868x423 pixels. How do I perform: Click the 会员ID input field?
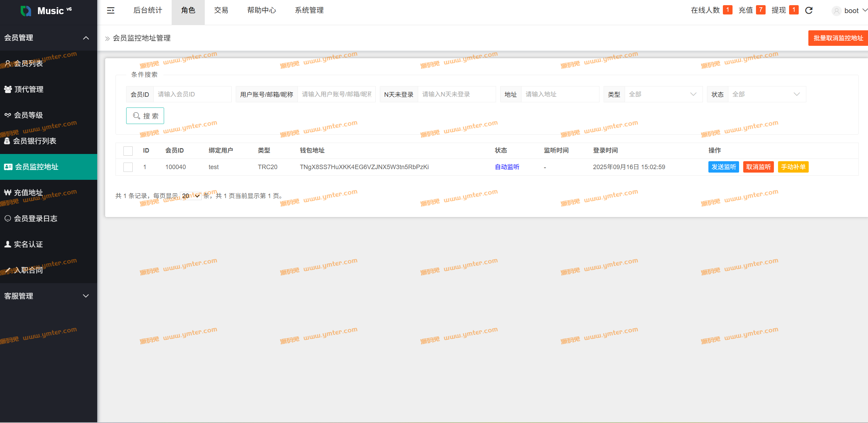pyautogui.click(x=192, y=94)
